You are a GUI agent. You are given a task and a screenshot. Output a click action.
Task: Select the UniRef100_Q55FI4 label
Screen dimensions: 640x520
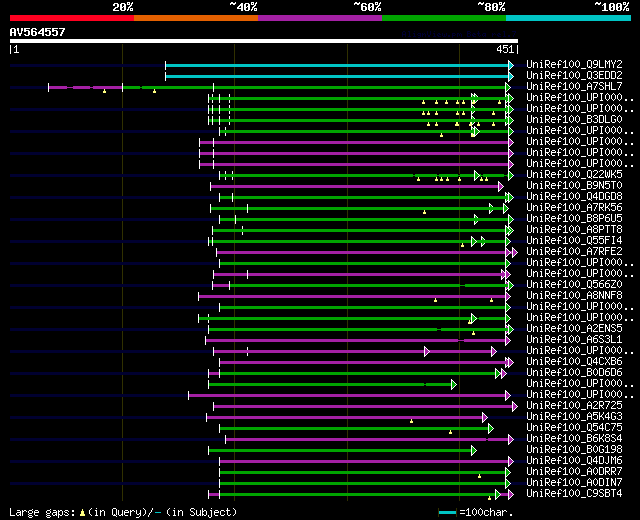click(574, 241)
